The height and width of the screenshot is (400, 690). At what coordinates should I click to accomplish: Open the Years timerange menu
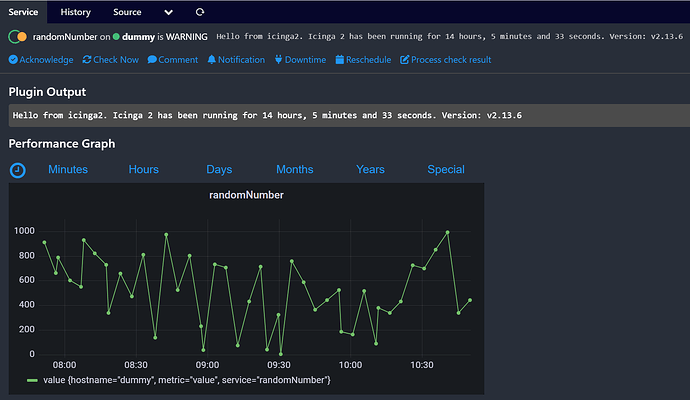[x=371, y=169]
